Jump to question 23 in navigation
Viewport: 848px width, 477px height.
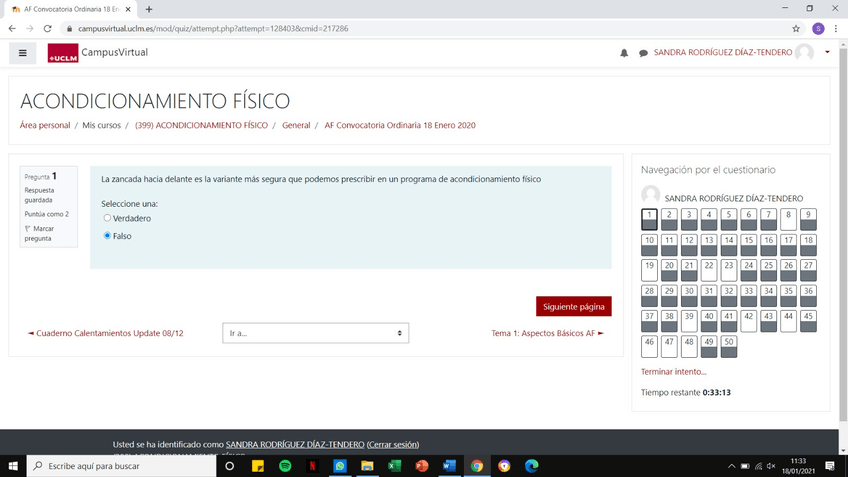pos(729,270)
